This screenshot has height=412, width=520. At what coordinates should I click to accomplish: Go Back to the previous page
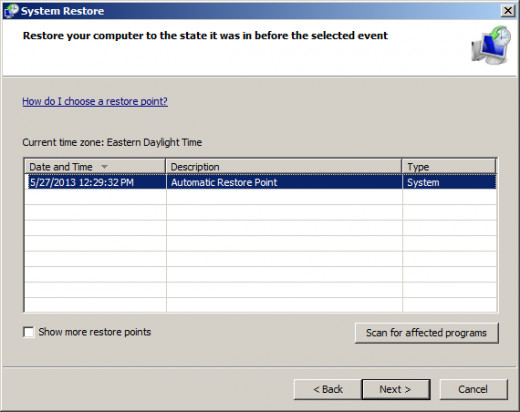[x=327, y=389]
